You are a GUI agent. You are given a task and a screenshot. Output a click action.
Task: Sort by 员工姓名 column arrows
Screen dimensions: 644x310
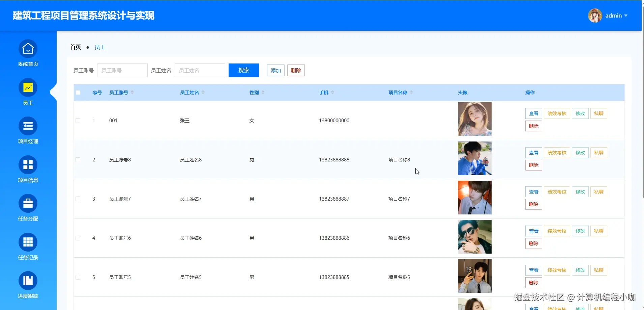[x=203, y=93]
